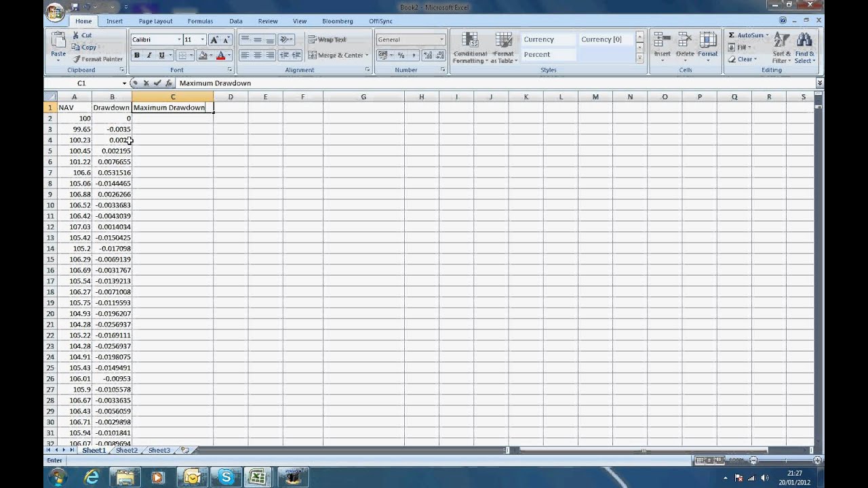The image size is (868, 488).
Task: Decrease the cell indent
Action: tap(284, 55)
